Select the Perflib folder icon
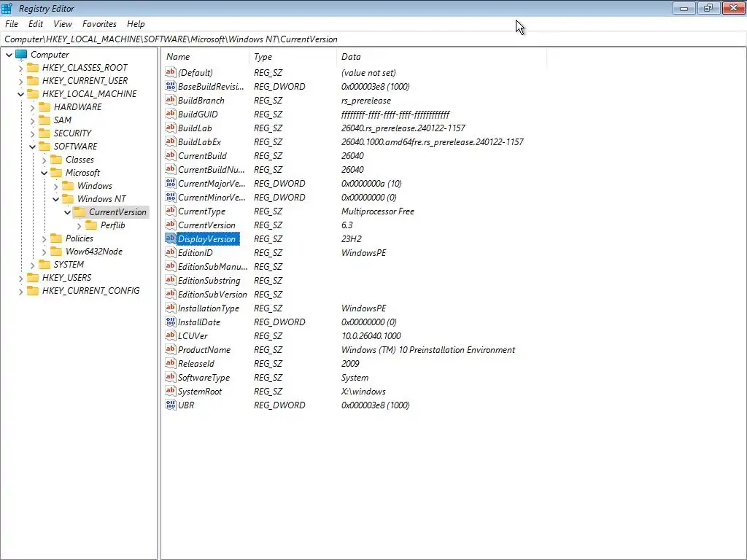 pos(91,225)
